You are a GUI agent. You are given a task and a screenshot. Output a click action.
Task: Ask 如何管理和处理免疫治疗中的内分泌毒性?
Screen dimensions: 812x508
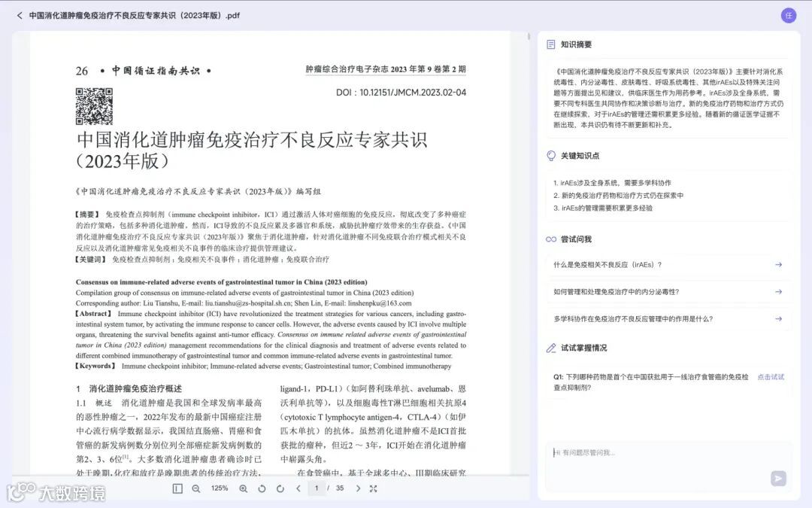pos(668,291)
